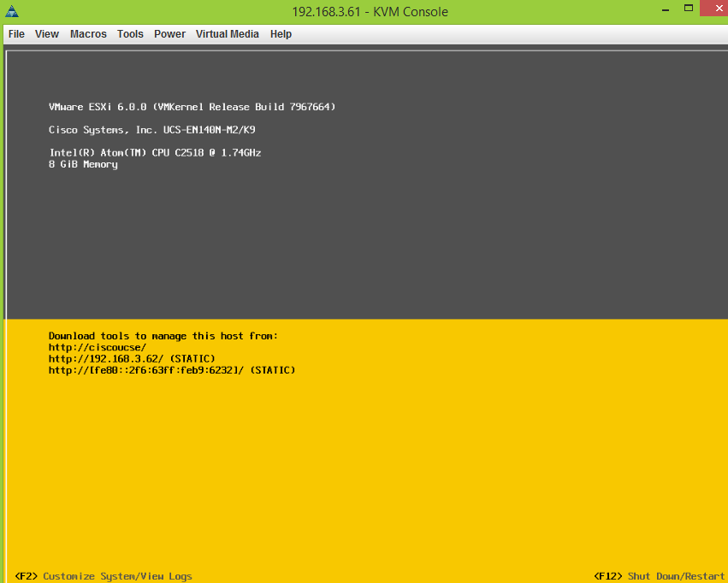Open the View menu

coord(47,34)
